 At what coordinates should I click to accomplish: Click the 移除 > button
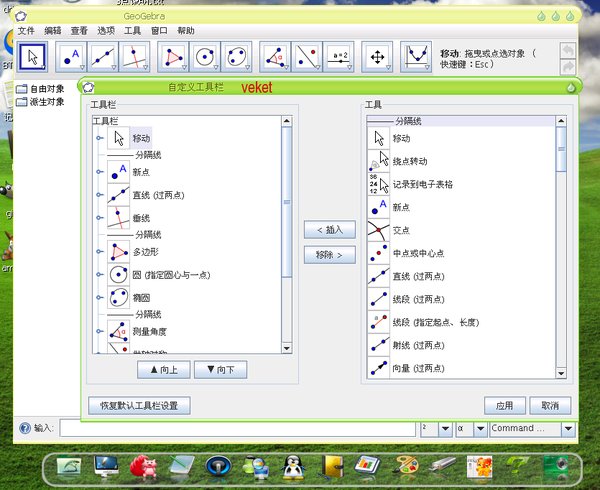click(329, 255)
